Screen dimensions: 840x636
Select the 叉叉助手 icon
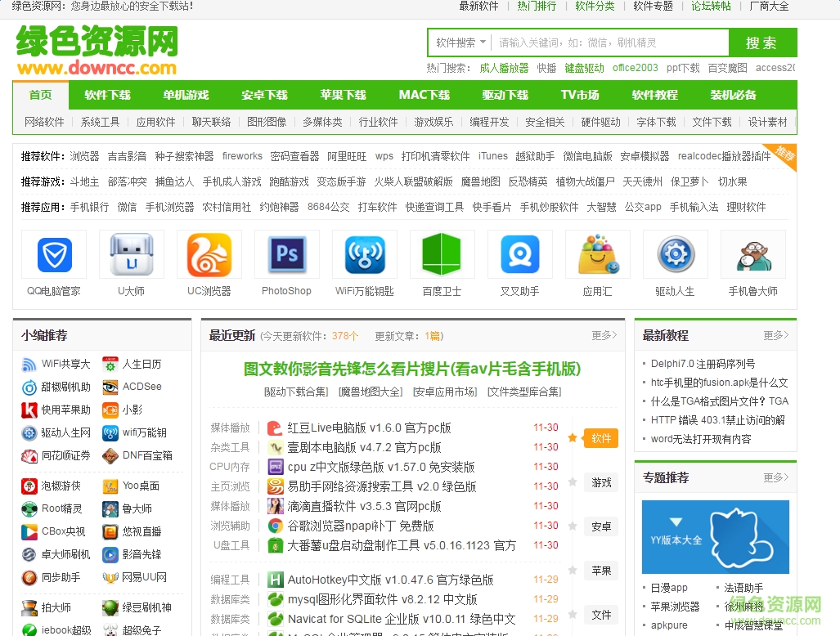[x=519, y=254]
